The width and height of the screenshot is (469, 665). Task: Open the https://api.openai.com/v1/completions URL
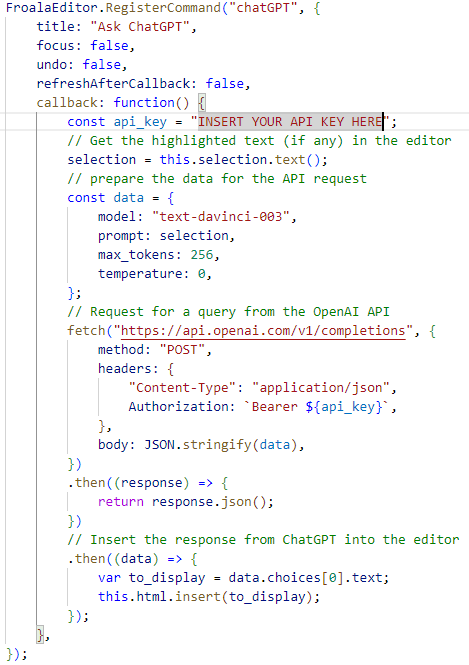pyautogui.click(x=263, y=331)
